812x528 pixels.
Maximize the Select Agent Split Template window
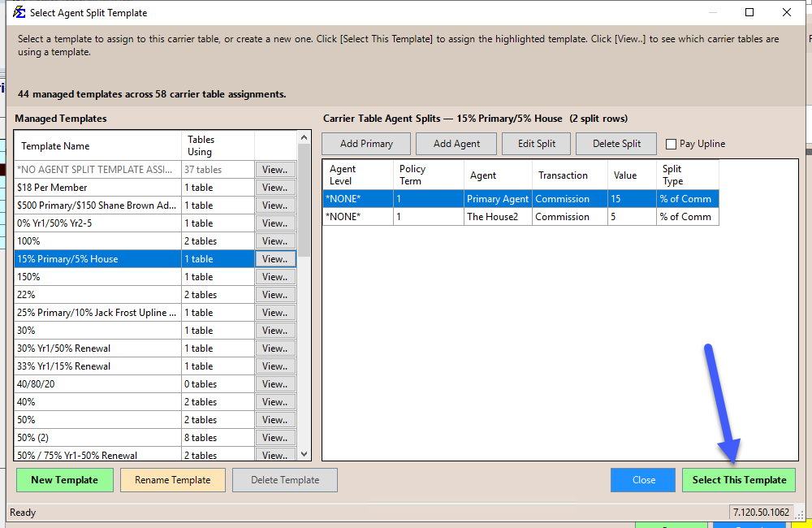749,13
